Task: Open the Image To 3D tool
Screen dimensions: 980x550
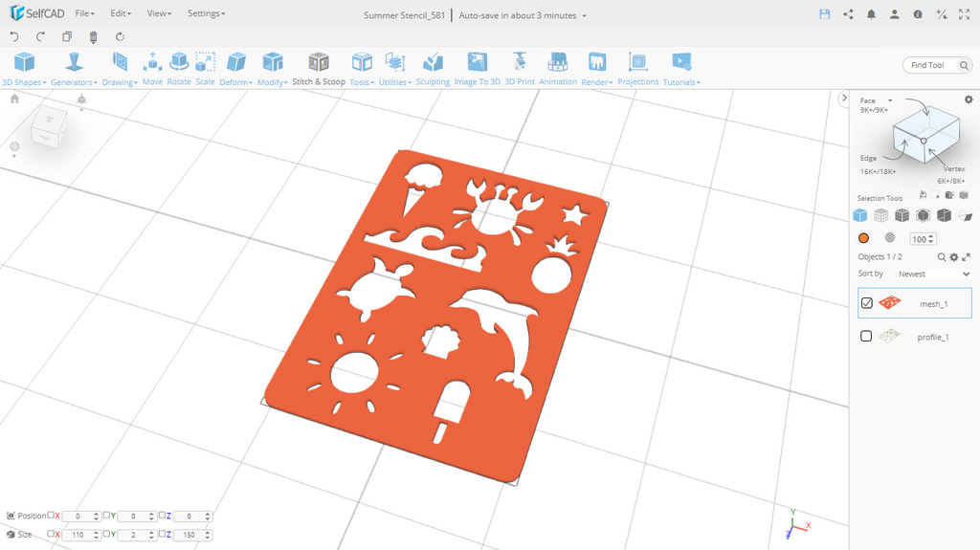Action: point(477,68)
